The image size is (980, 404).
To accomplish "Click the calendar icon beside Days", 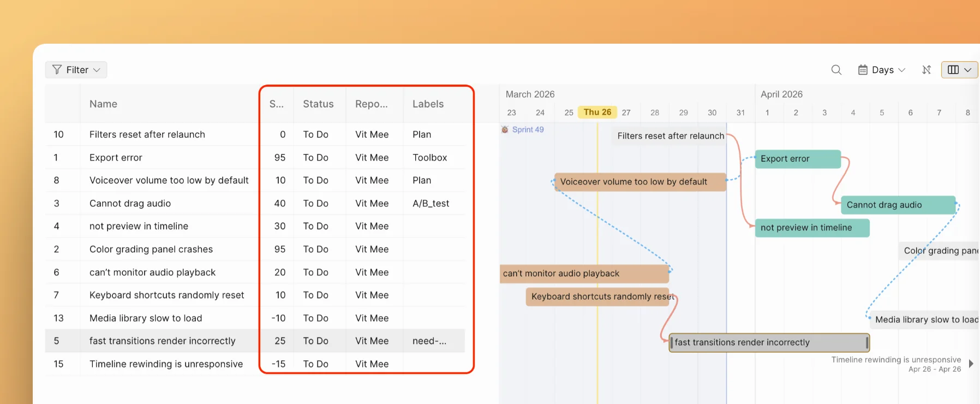I will point(863,70).
